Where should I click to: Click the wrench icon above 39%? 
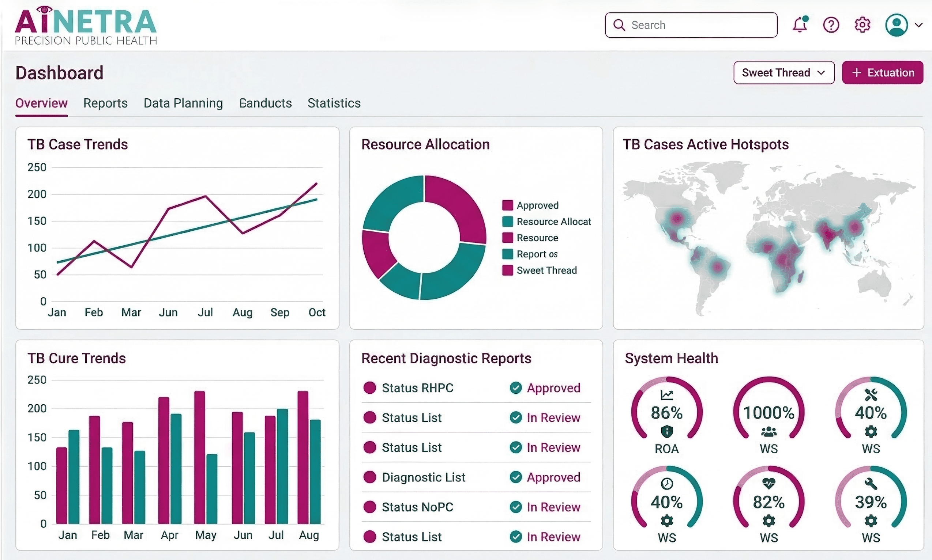871,483
